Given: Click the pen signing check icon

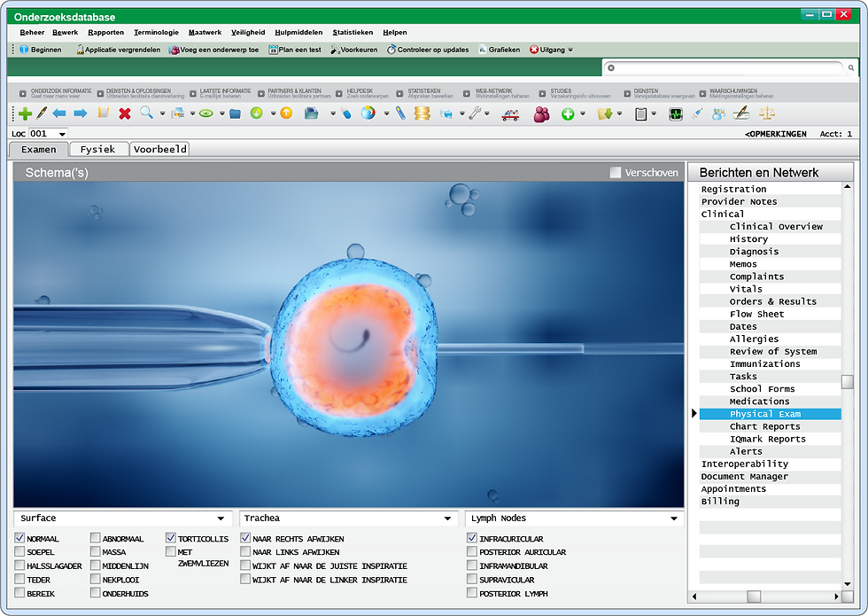Looking at the screenshot, I should 740,113.
